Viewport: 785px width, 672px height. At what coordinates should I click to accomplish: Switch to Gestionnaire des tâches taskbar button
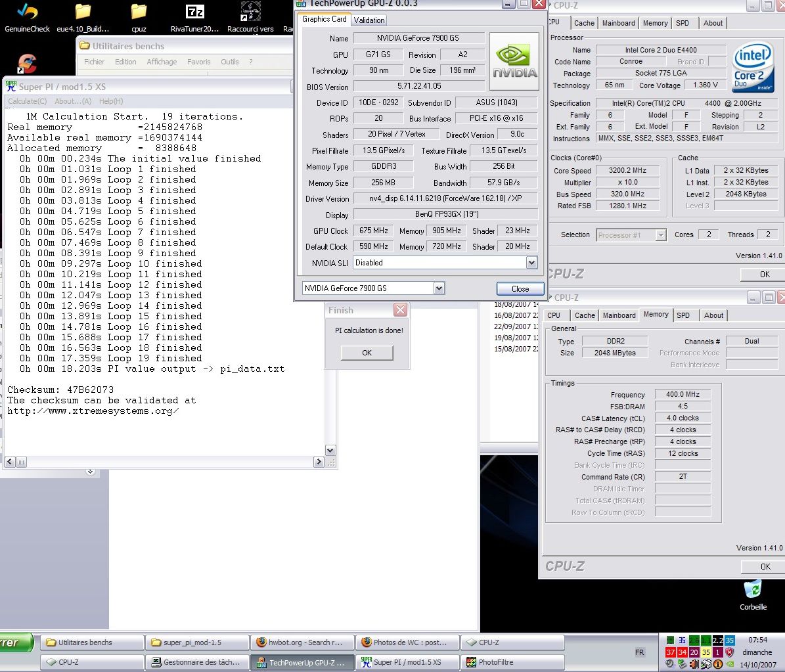[197, 662]
